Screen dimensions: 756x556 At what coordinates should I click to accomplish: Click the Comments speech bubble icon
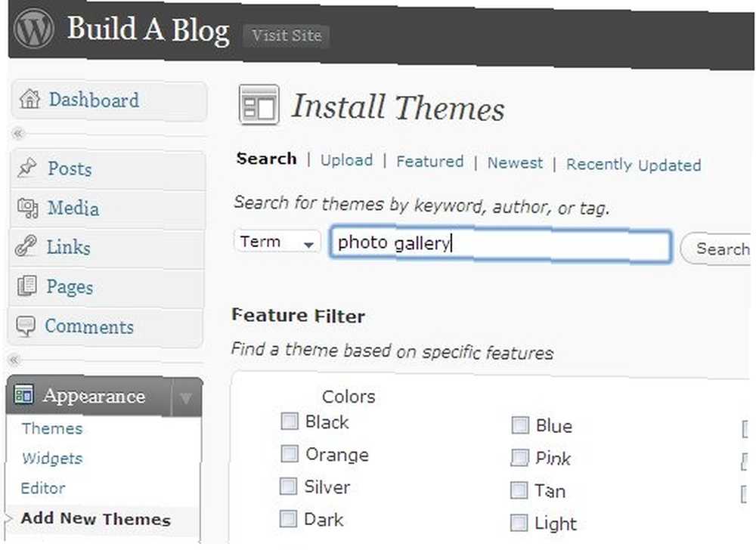26,326
